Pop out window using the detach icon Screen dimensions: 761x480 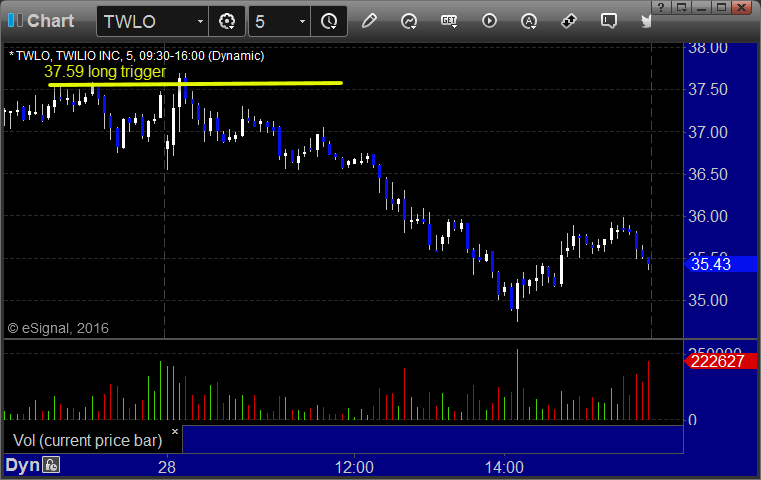tap(681, 7)
